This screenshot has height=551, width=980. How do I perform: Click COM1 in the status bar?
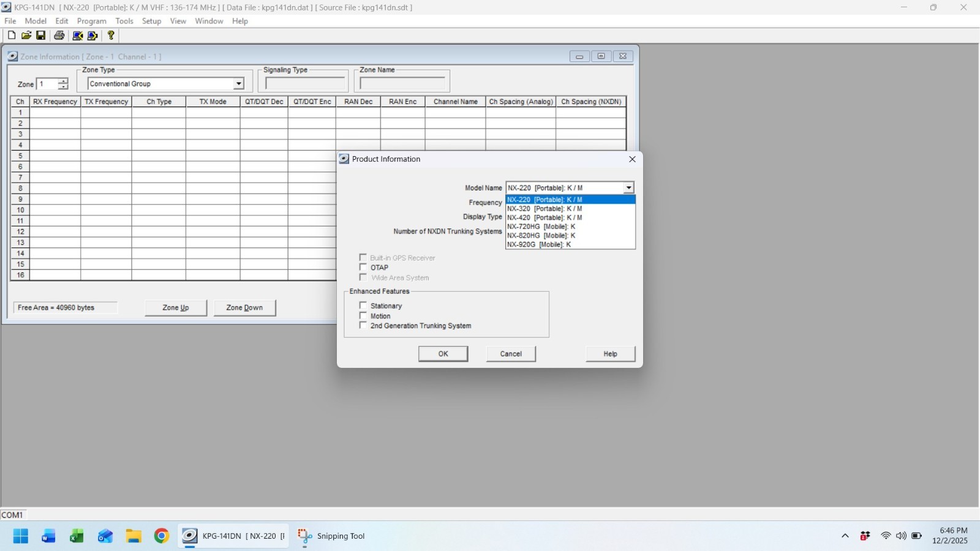[x=12, y=515]
